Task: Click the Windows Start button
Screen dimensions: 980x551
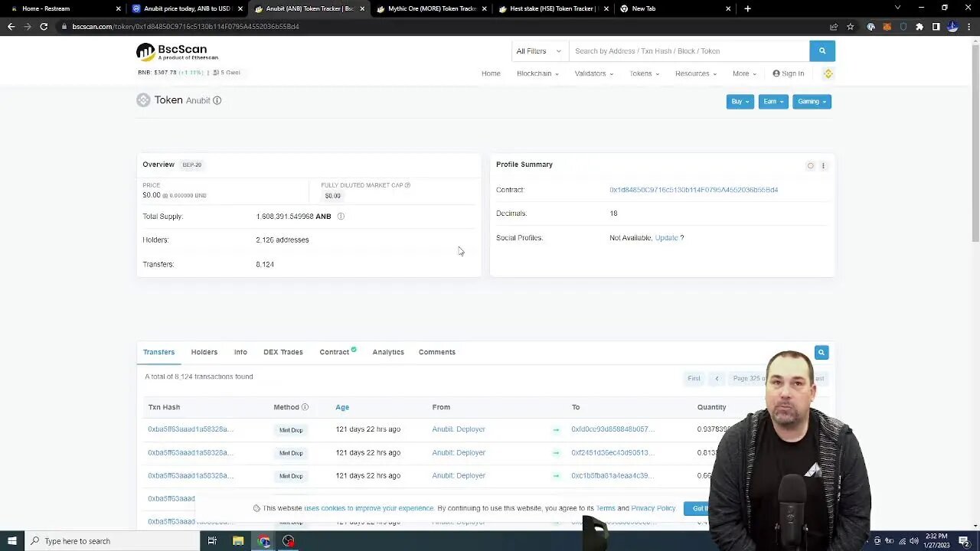Action: [11, 541]
